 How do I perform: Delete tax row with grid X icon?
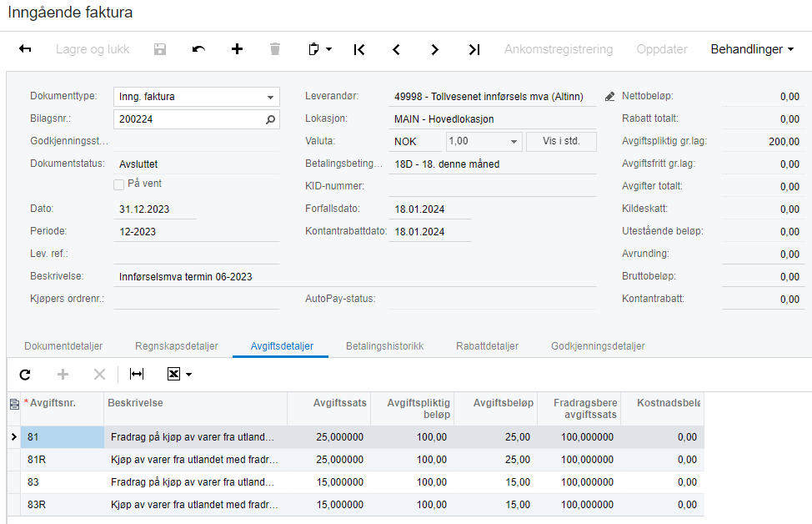(x=99, y=374)
